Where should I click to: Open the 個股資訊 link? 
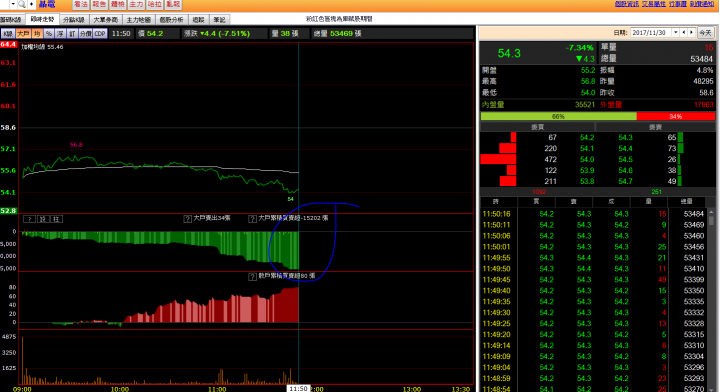(x=626, y=4)
